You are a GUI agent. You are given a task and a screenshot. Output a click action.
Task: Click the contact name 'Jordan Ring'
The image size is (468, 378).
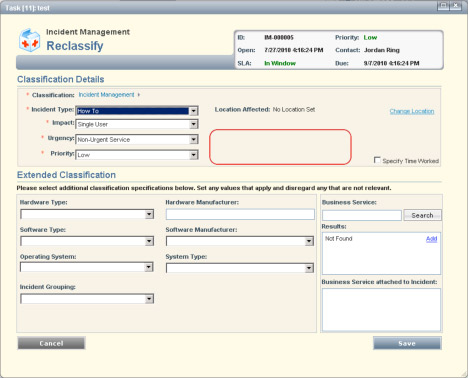coord(382,50)
